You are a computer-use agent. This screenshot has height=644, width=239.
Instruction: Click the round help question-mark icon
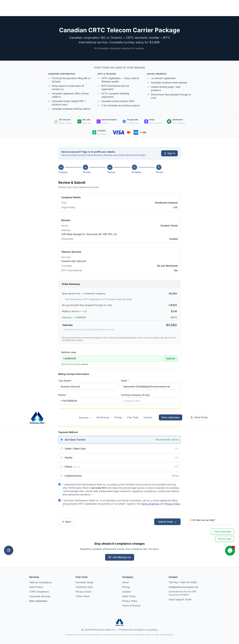pos(9,550)
